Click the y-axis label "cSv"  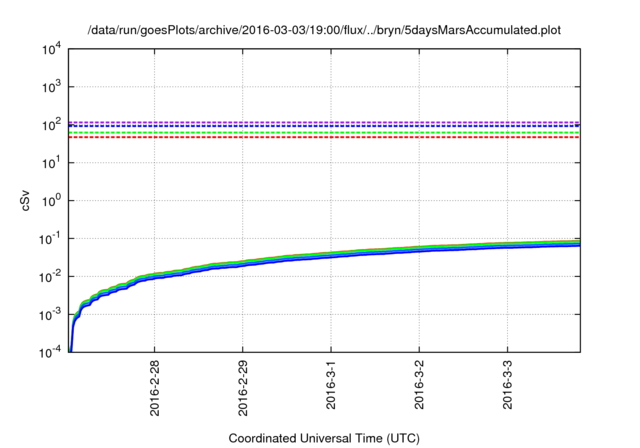click(26, 200)
